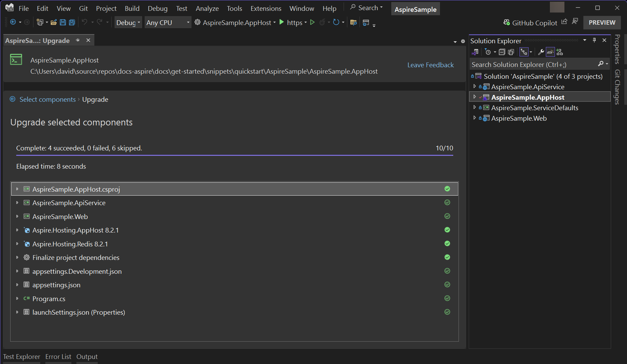Click the user account avatar
The width and height of the screenshot is (627, 364).
pyautogui.click(x=557, y=7)
